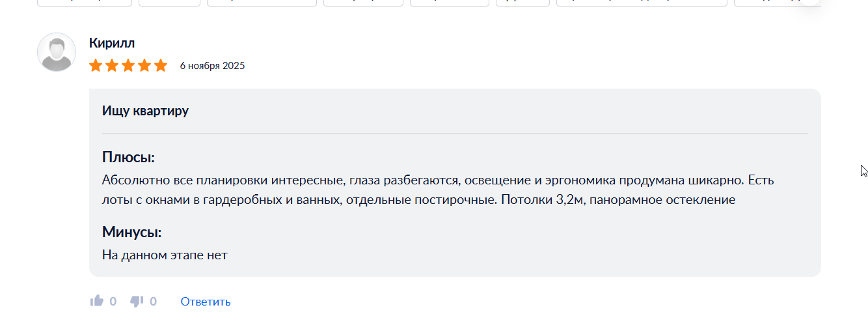Click the Ищу квартиру review title

(x=145, y=110)
